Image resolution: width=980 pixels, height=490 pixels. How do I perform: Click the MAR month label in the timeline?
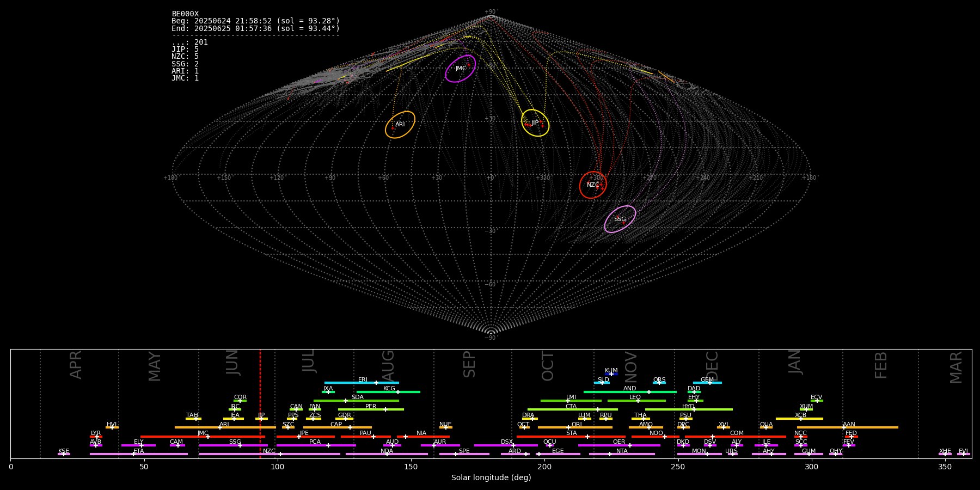pos(956,367)
